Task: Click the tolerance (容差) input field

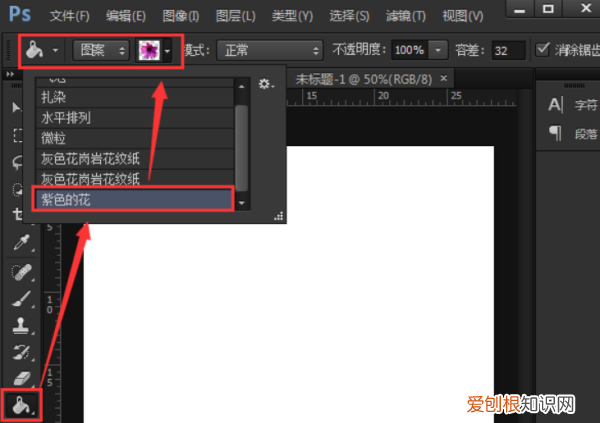Action: pos(508,49)
